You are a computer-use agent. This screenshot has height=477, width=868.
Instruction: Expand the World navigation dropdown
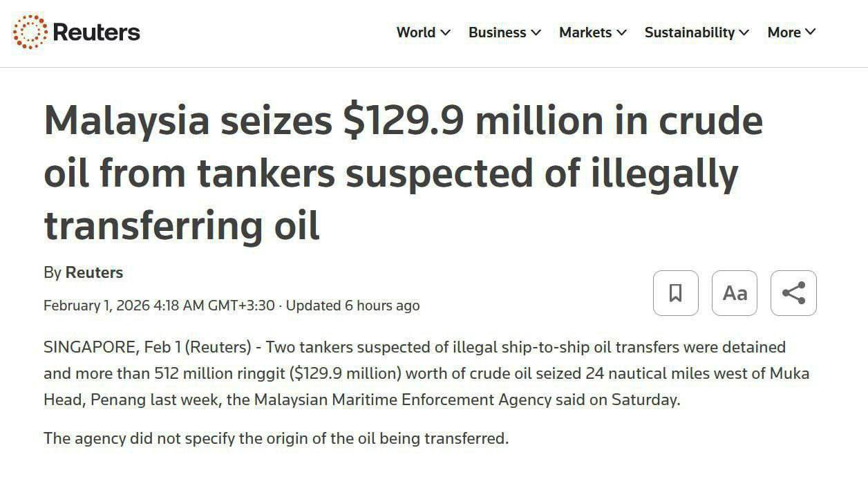tap(445, 32)
